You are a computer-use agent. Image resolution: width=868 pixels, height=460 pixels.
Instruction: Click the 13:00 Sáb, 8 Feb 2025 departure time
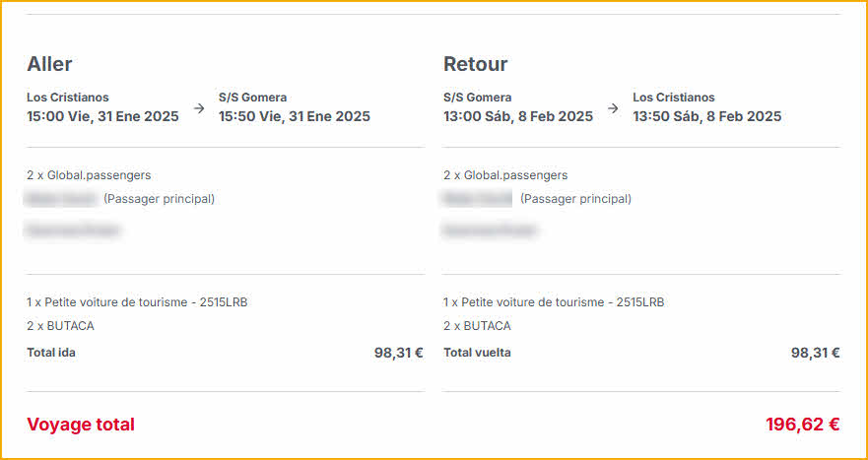click(x=518, y=116)
